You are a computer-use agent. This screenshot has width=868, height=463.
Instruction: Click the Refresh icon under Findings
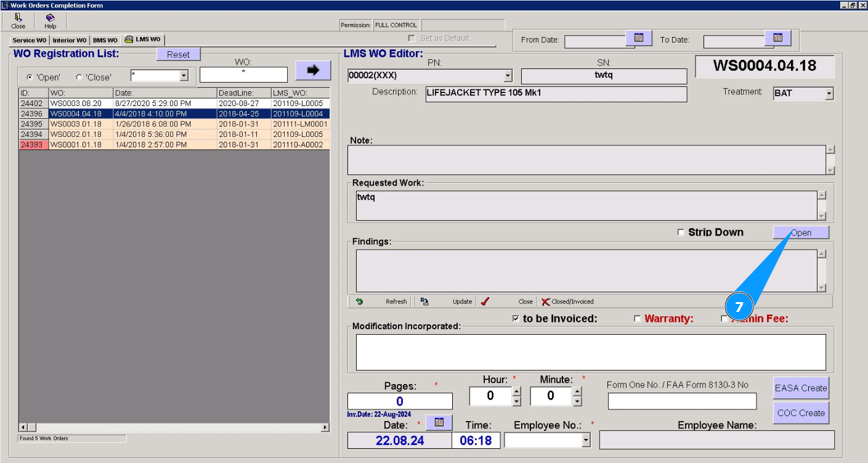point(360,301)
